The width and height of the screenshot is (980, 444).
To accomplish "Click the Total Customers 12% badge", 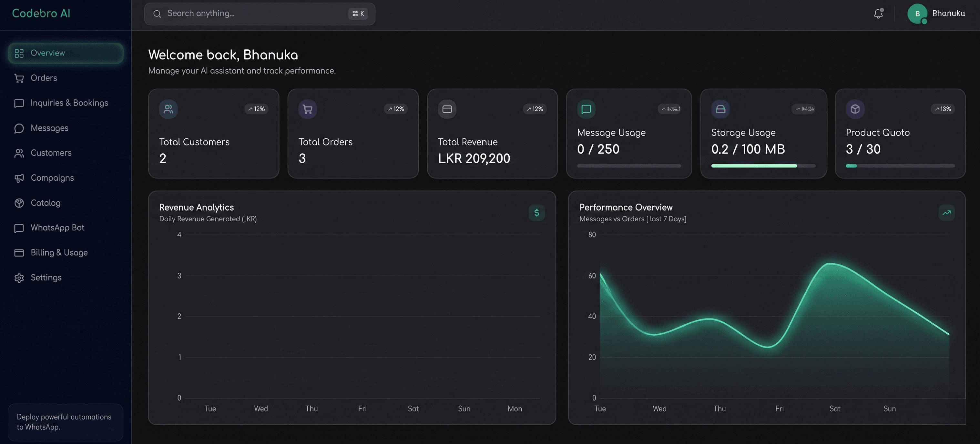I will click(256, 109).
